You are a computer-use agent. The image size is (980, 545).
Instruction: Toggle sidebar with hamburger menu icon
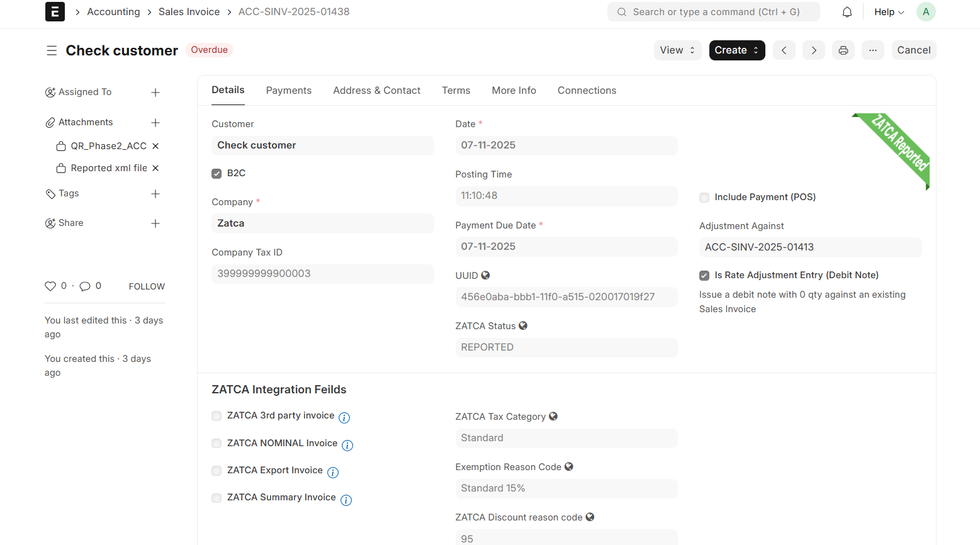pos(52,50)
